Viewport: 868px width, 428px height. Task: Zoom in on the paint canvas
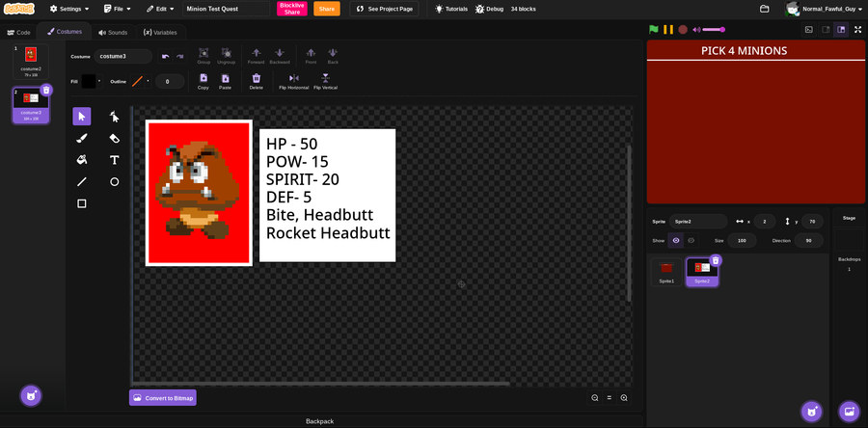(624, 397)
